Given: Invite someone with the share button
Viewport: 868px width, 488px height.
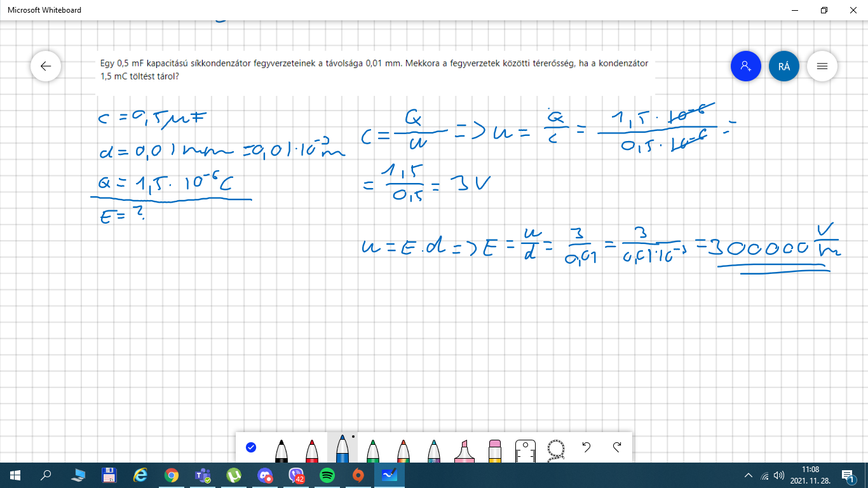Looking at the screenshot, I should pos(746,66).
